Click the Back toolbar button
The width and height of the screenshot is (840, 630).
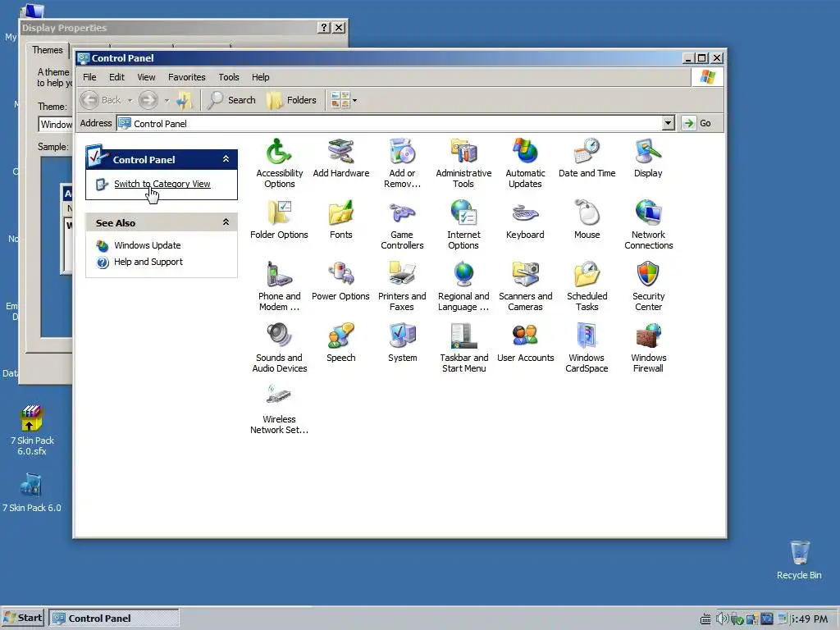[x=101, y=100]
